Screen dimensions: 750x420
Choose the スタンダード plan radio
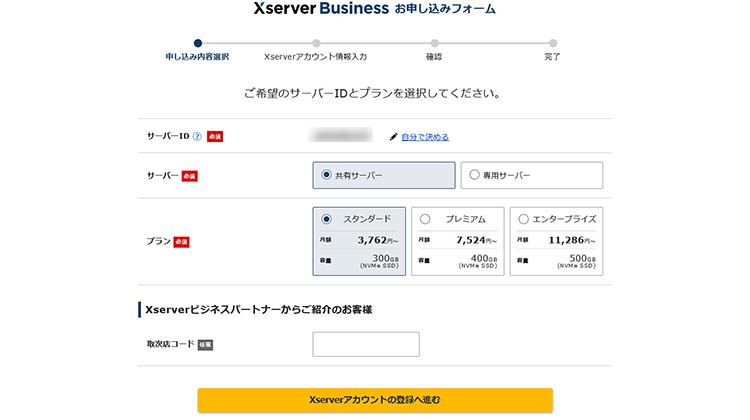click(x=326, y=219)
